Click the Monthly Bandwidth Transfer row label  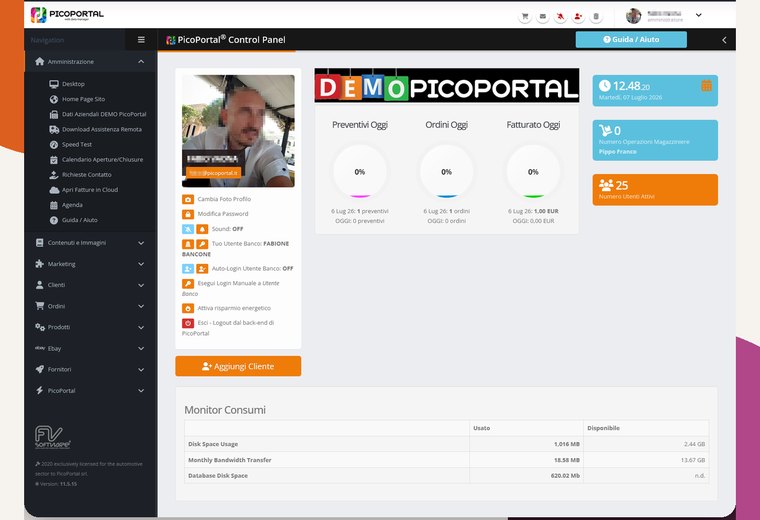(x=230, y=460)
